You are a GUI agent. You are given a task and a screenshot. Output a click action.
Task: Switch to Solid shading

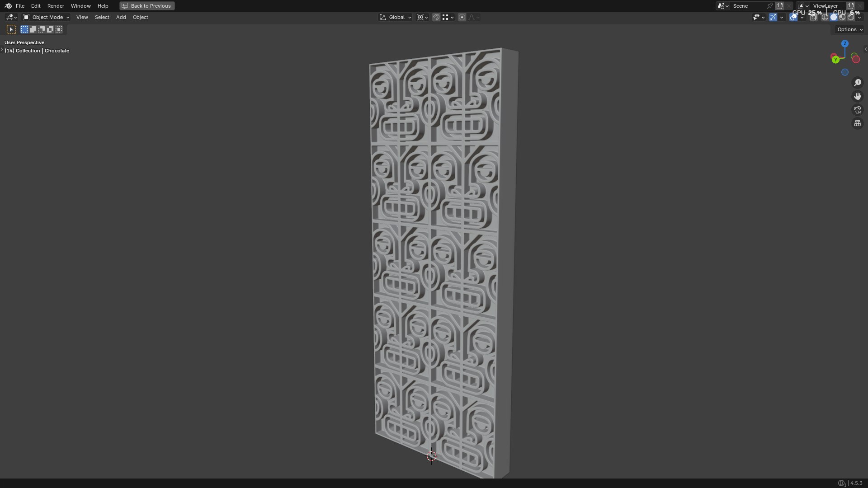tap(834, 17)
